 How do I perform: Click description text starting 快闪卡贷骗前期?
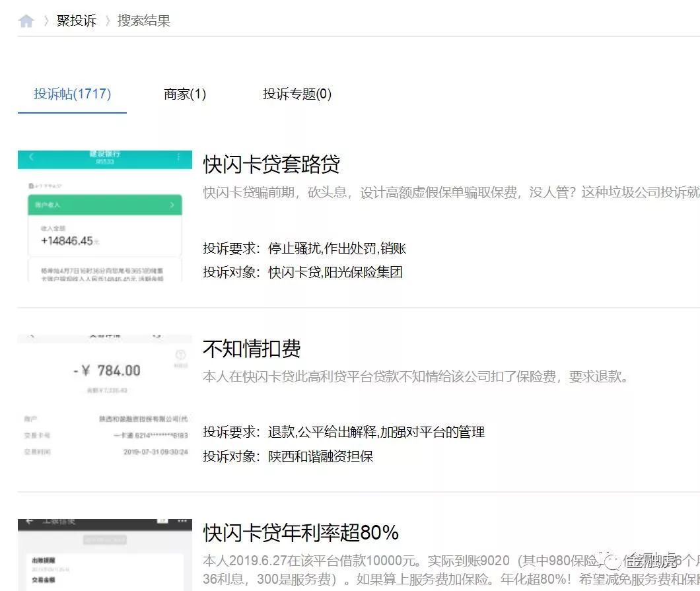coord(451,192)
